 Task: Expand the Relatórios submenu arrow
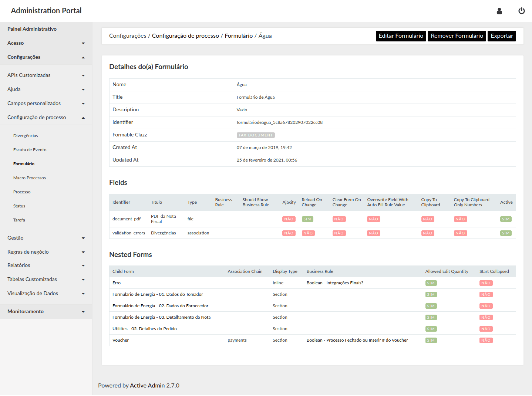tap(83, 265)
